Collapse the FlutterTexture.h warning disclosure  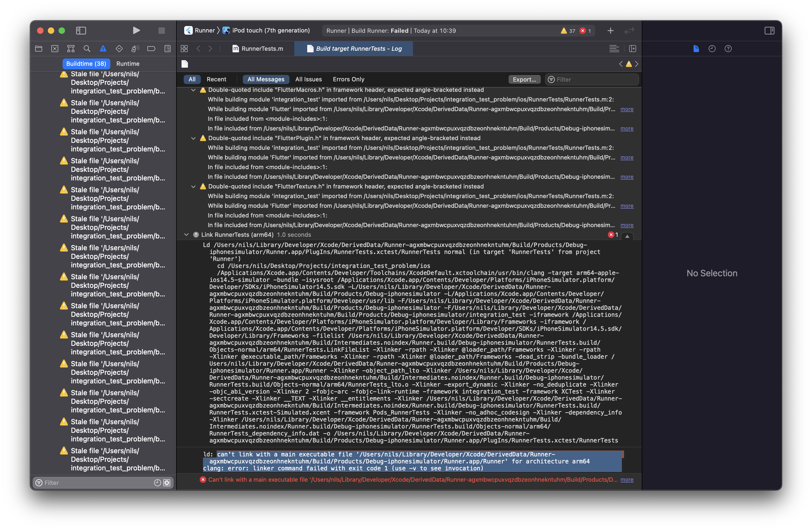(x=193, y=187)
